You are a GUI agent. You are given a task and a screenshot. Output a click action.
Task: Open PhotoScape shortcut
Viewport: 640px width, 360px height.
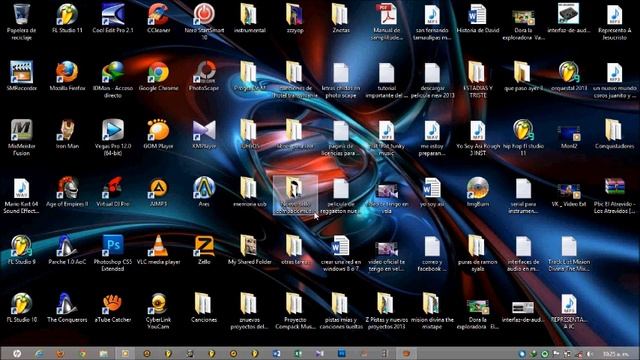[204, 76]
